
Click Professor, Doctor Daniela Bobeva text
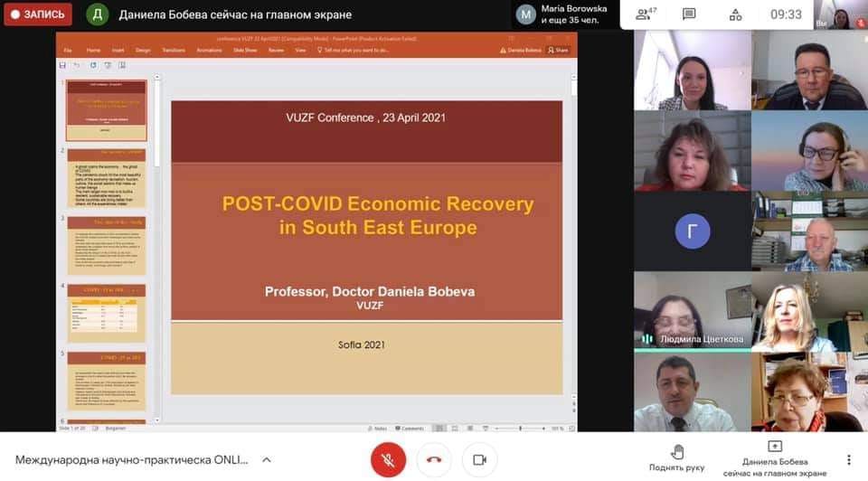click(x=370, y=292)
